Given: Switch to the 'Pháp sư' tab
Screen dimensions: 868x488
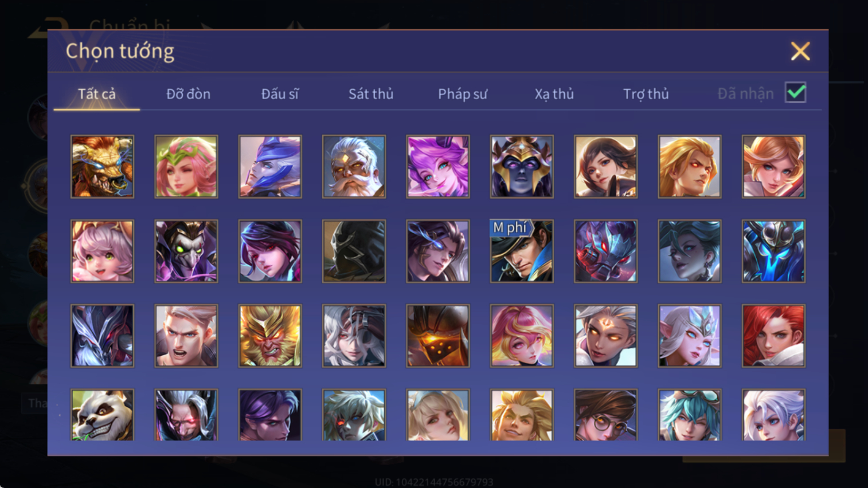Looking at the screenshot, I should (x=463, y=94).
